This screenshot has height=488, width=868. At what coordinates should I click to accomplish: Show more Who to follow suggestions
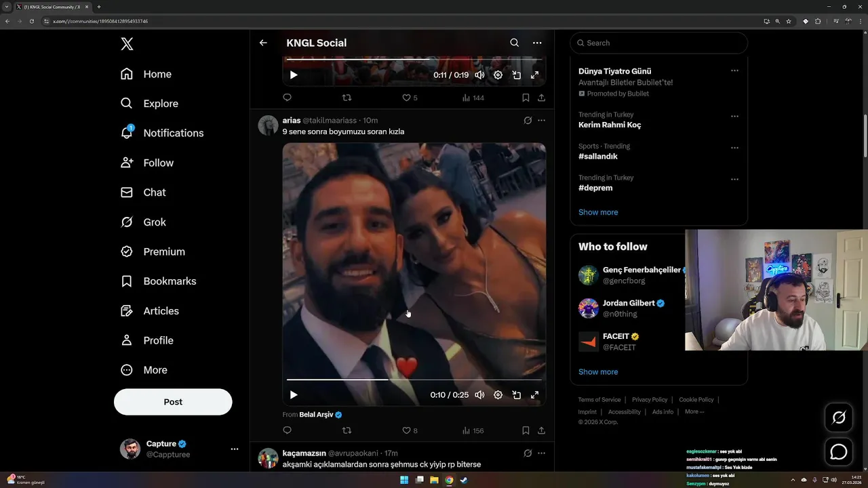(x=598, y=372)
